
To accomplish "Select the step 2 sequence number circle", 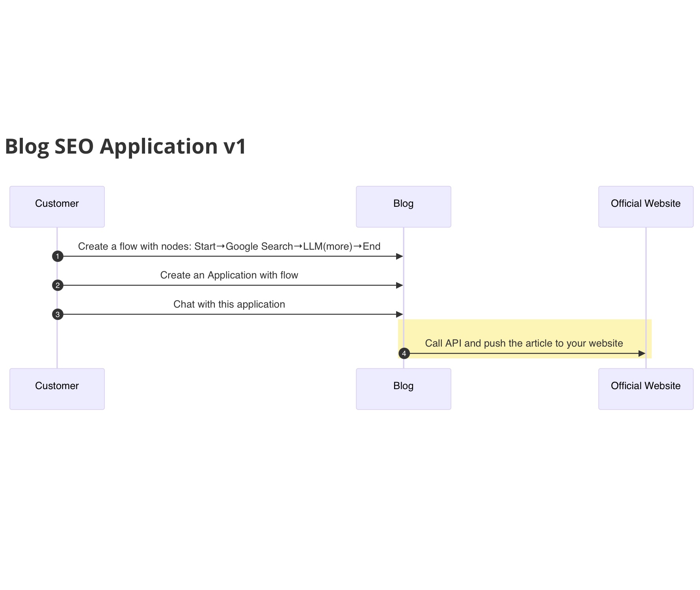I will [x=58, y=285].
